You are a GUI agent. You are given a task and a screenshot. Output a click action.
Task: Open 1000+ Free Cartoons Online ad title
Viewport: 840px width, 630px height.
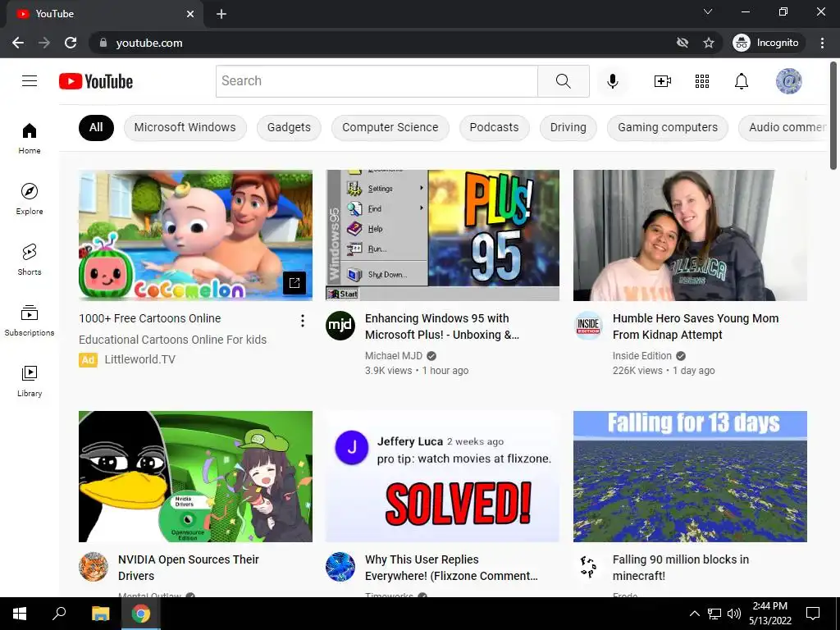click(149, 318)
